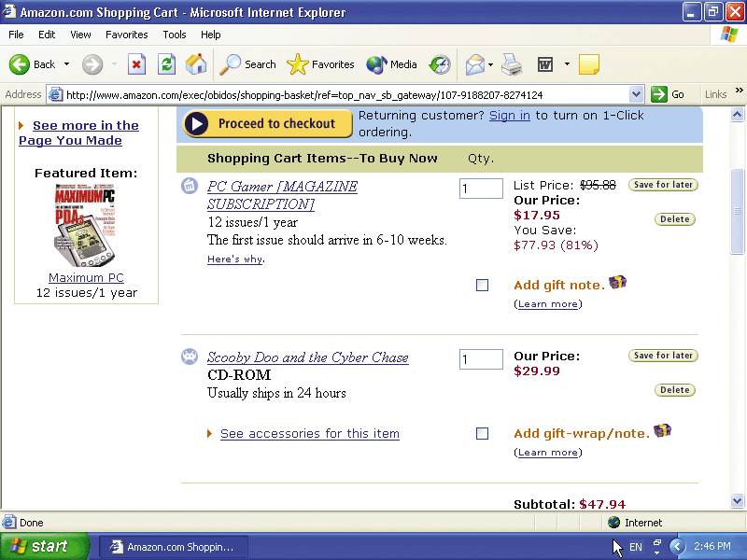Click the EN language indicator
The image size is (747, 560).
636,547
